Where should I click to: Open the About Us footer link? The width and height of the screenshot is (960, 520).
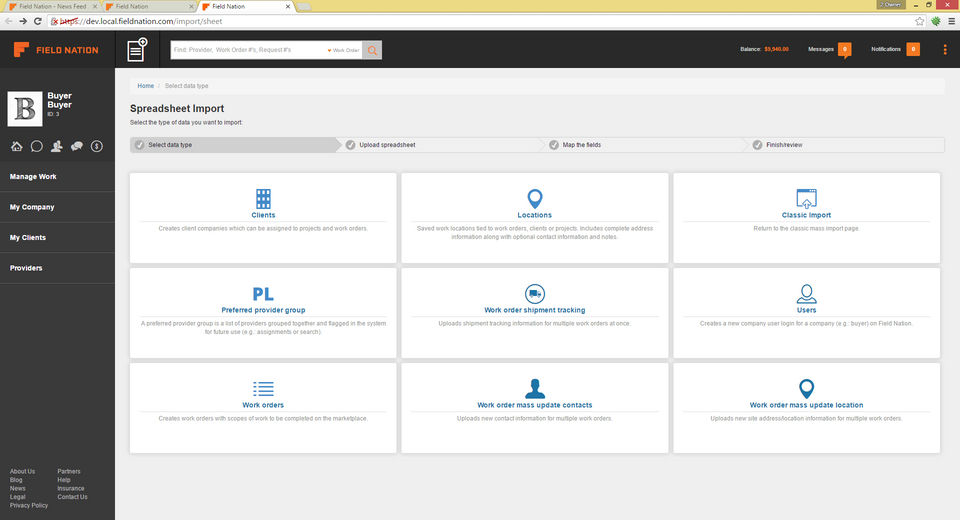coord(22,472)
